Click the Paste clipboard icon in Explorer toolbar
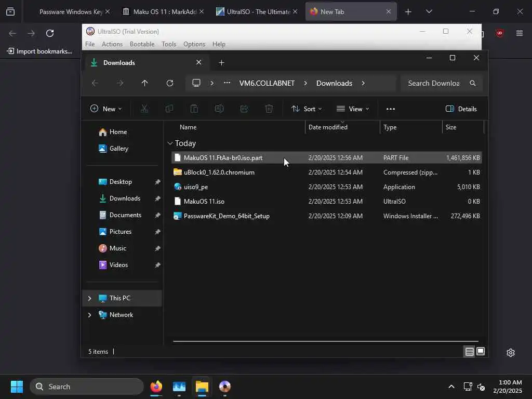Viewport: 532px width, 399px height. pyautogui.click(x=194, y=109)
